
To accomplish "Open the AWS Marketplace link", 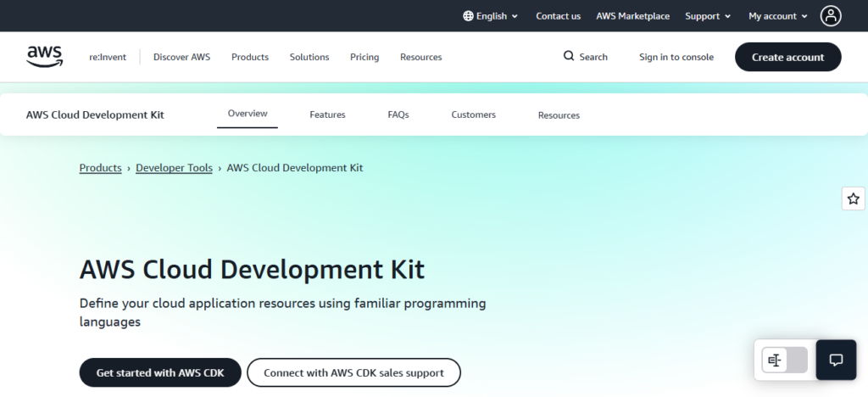I will [632, 16].
